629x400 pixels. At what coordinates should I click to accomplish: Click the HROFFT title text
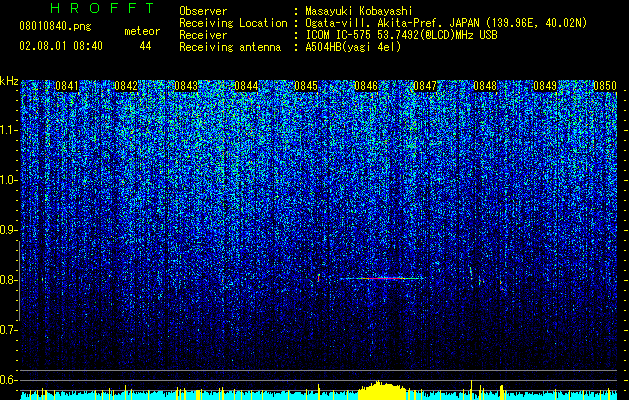coord(102,8)
